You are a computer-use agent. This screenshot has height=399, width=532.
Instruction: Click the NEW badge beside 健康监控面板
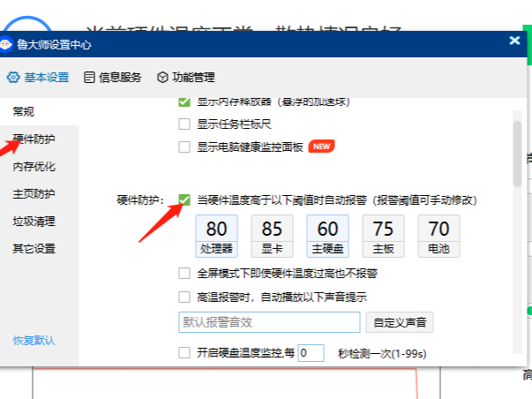322,147
